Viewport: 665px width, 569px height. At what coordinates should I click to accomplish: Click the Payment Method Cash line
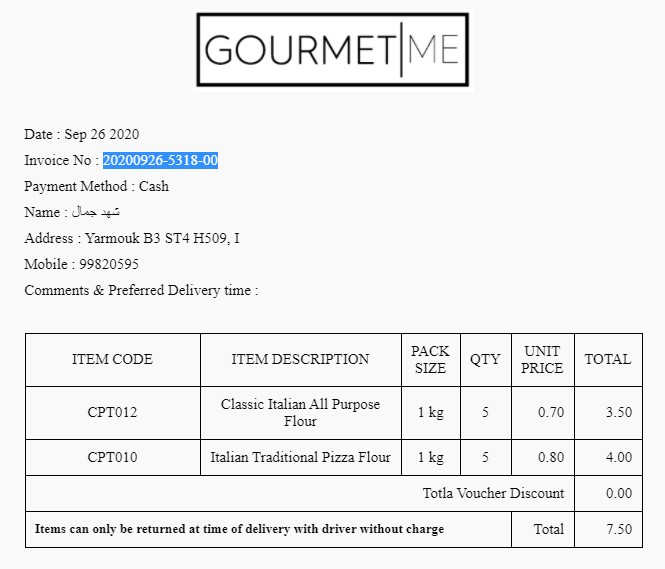click(x=97, y=186)
